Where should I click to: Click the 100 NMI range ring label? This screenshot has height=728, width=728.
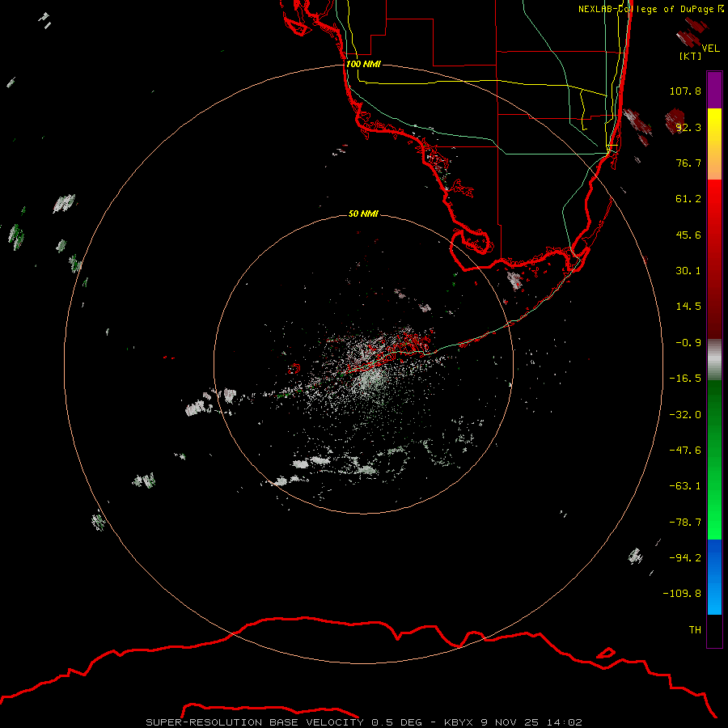click(x=363, y=64)
